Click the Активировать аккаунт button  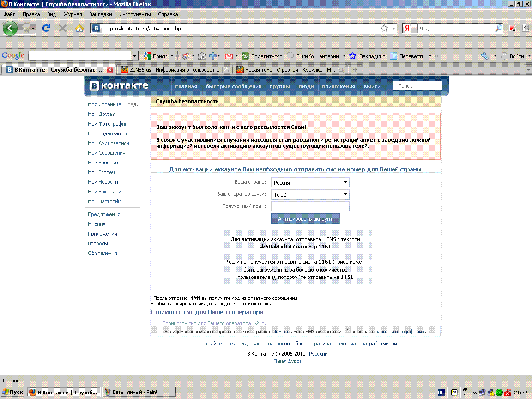pos(305,219)
